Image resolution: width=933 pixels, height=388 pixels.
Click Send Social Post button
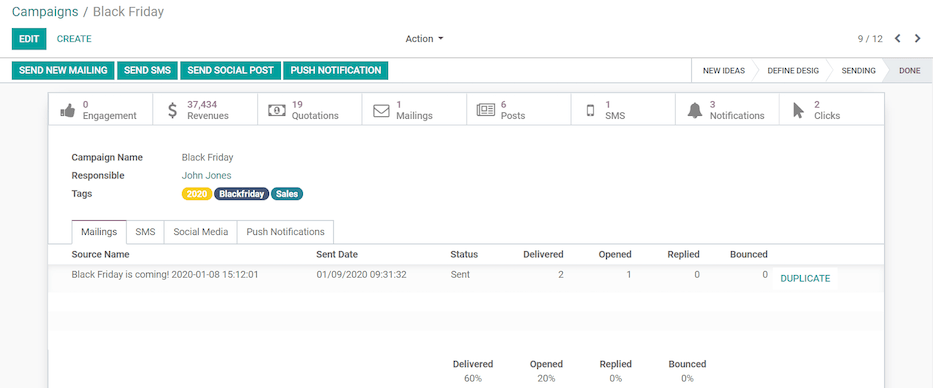[230, 70]
